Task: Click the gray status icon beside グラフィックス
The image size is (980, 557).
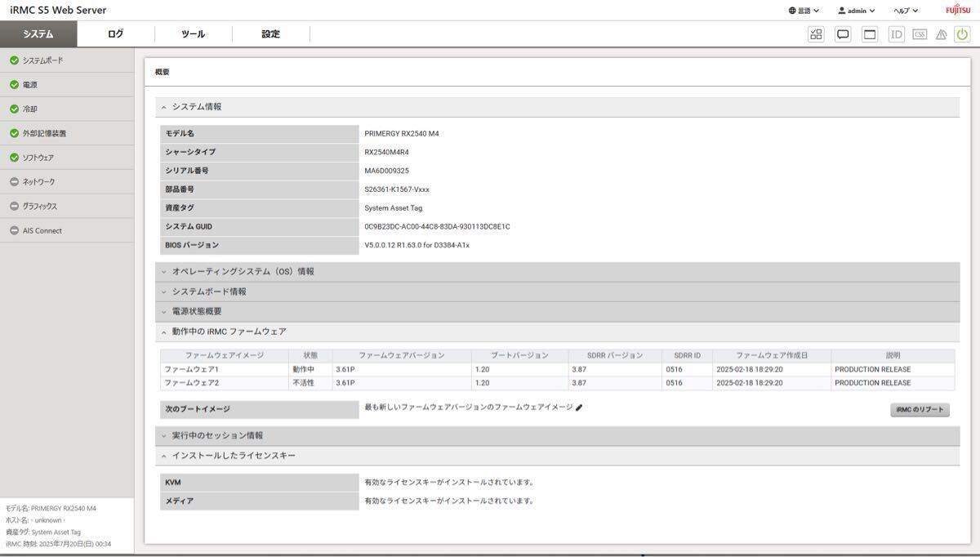Action: [14, 207]
